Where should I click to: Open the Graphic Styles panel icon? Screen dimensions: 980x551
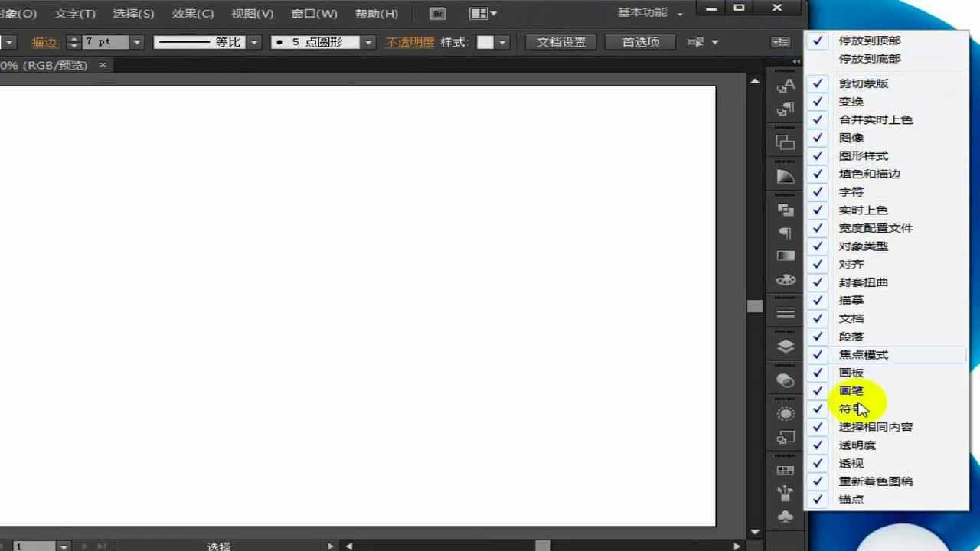click(x=786, y=438)
